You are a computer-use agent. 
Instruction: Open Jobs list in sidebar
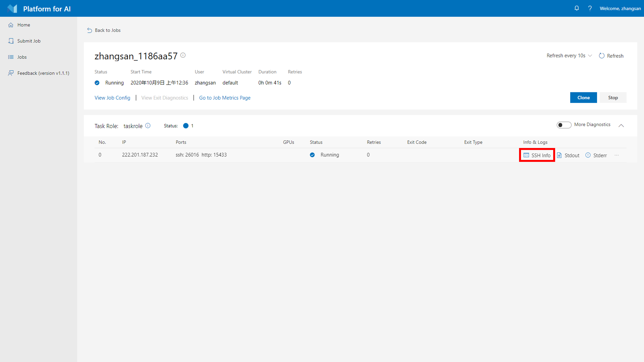point(22,57)
